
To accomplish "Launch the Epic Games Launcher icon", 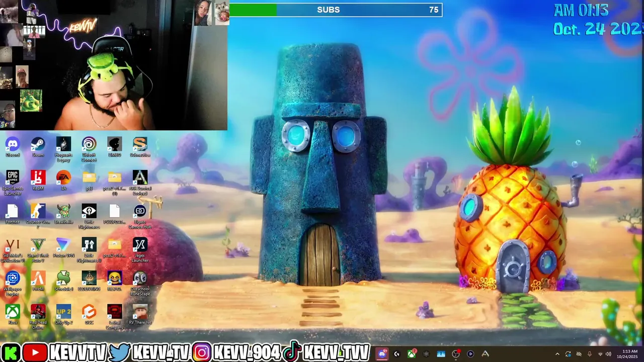I will coord(13,183).
